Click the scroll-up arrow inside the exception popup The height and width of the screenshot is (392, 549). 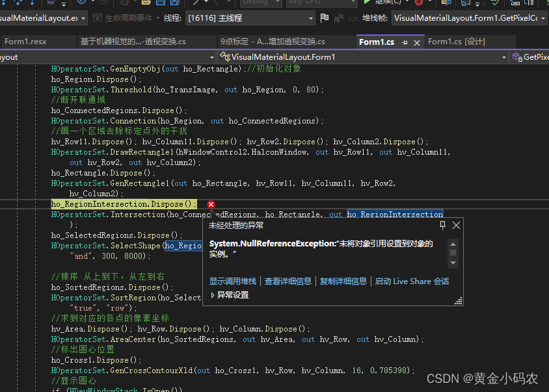point(453,244)
